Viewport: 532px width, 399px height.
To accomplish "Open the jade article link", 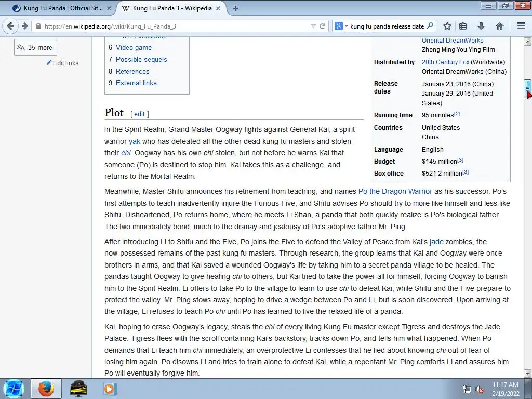I will tap(436, 242).
